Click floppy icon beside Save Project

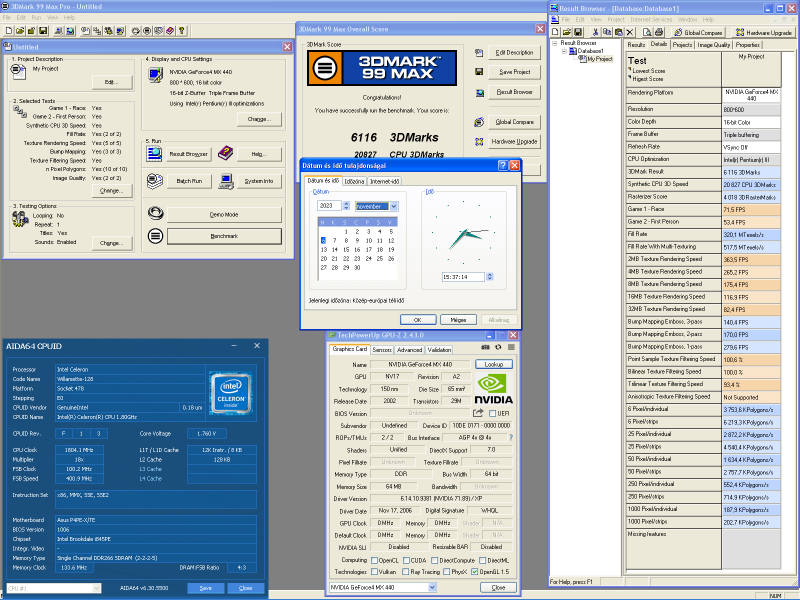tap(479, 72)
